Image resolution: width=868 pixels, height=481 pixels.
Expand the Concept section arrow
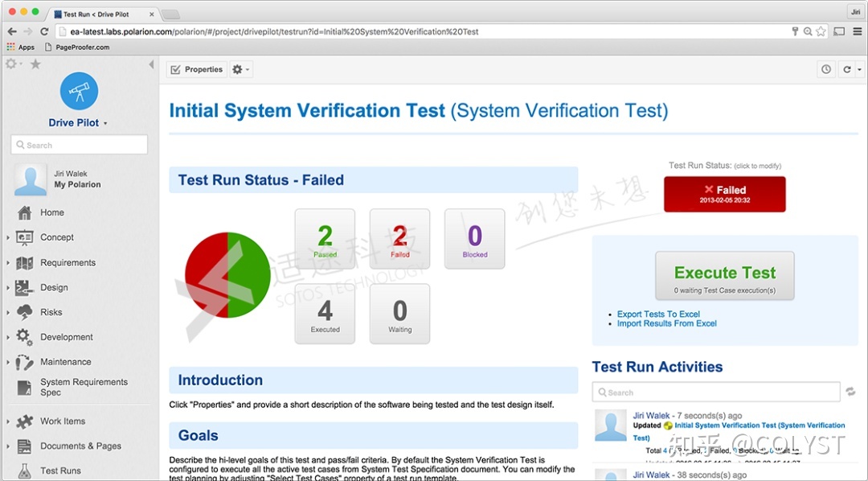pyautogui.click(x=8, y=237)
